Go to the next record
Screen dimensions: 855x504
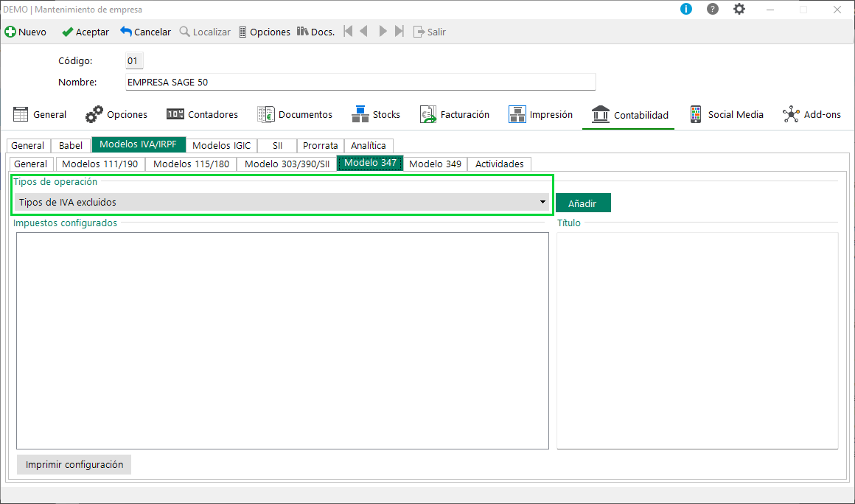(383, 32)
